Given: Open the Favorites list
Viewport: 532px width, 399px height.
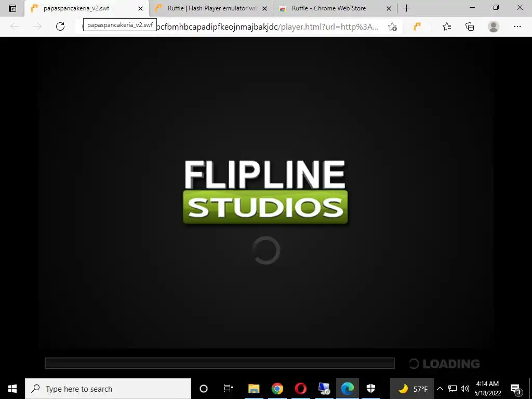Looking at the screenshot, I should 447,26.
